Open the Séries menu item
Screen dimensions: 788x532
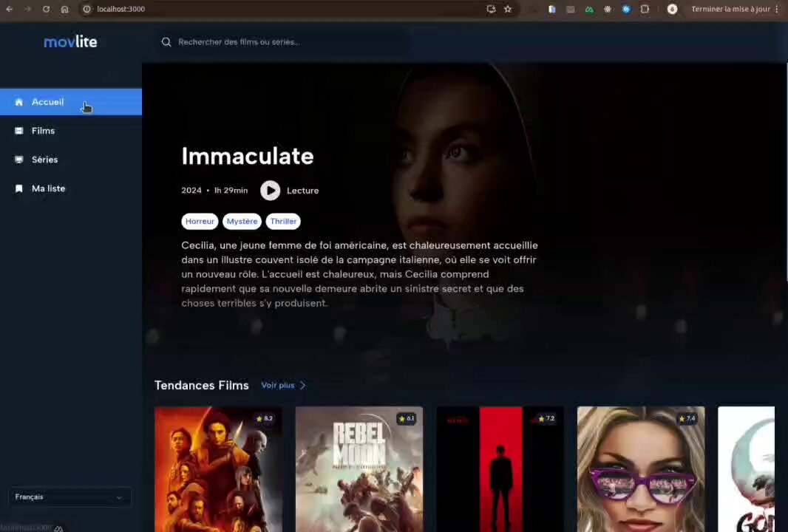coord(71,160)
